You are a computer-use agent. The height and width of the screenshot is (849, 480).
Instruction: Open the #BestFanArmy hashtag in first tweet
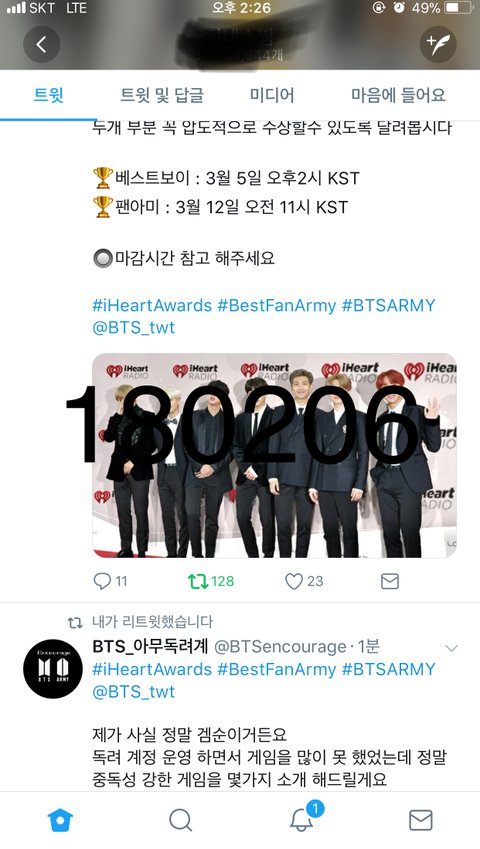(277, 305)
